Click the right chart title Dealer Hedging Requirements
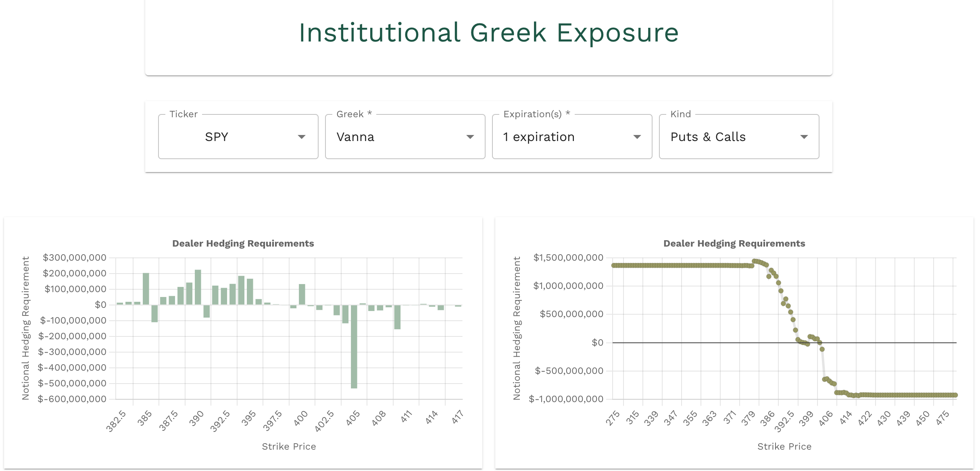The height and width of the screenshot is (471, 980). pyautogui.click(x=734, y=243)
